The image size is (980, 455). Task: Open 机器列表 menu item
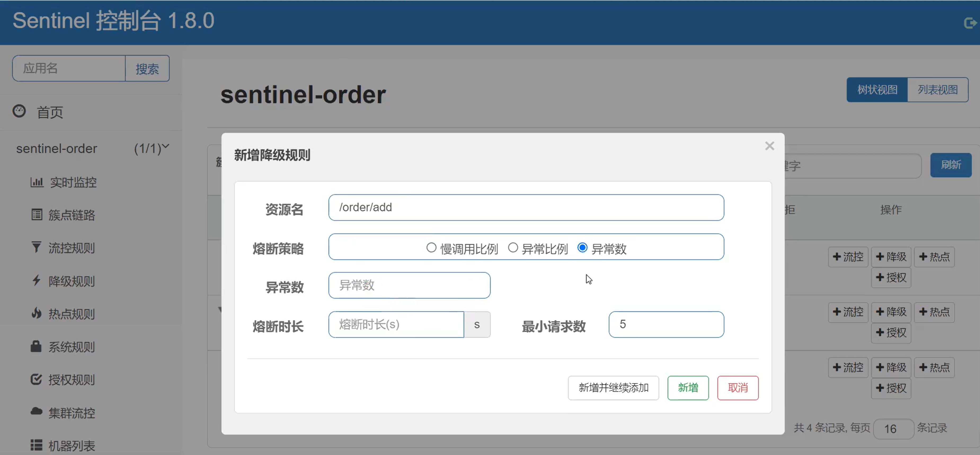tap(72, 445)
